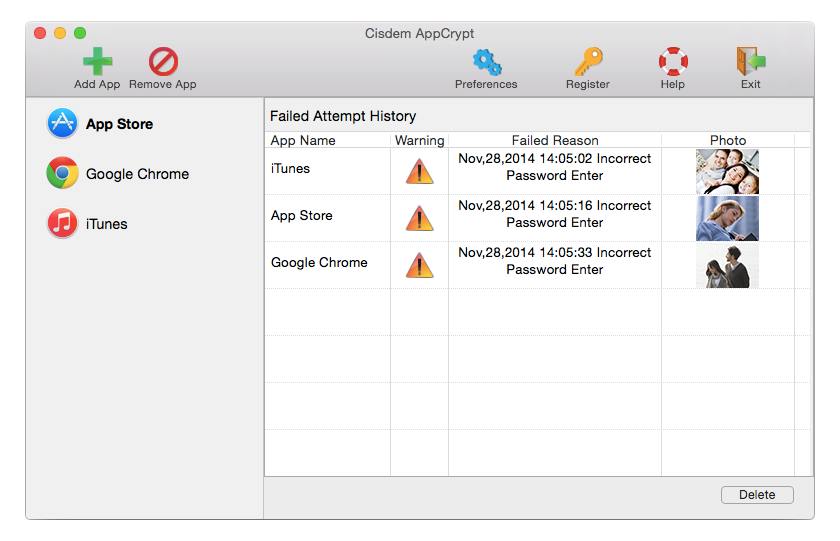The height and width of the screenshot is (541, 840).
Task: Click the Remove App toolbar label
Action: click(163, 84)
